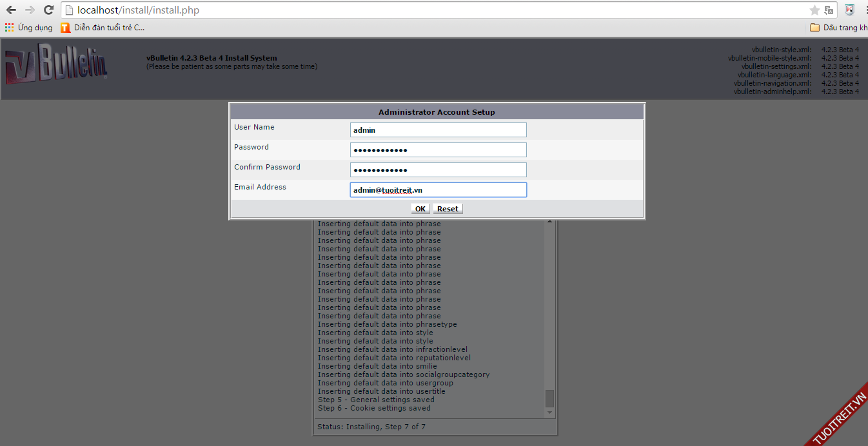Click the Email Address text box
This screenshot has height=446, width=868.
pyautogui.click(x=438, y=190)
